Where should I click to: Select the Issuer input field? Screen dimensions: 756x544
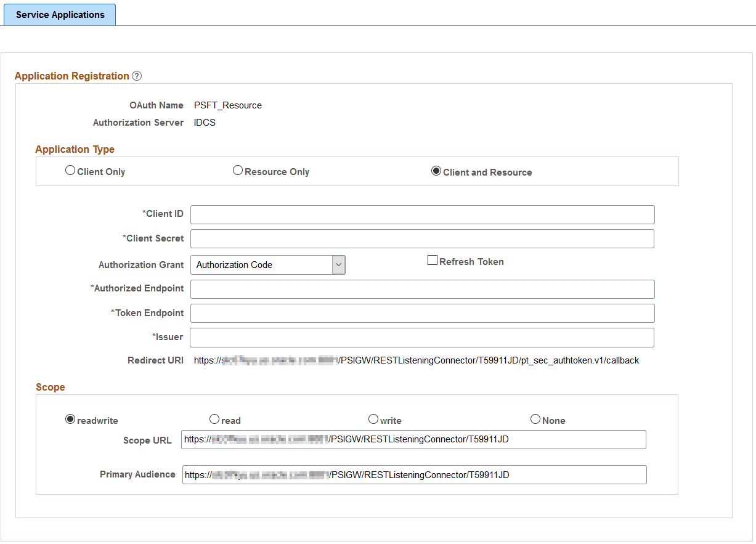pos(422,337)
